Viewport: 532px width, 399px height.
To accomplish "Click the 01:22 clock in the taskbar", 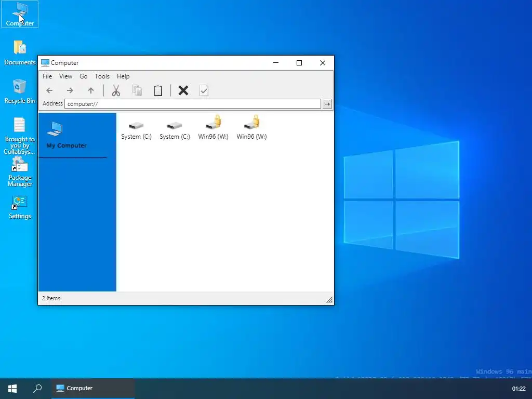I will coord(518,389).
